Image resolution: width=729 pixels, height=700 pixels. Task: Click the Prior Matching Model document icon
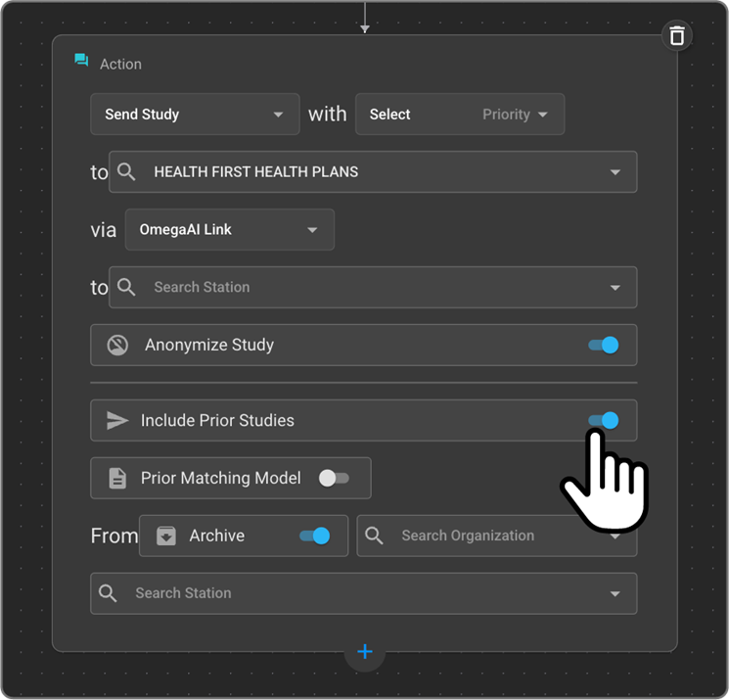(117, 479)
